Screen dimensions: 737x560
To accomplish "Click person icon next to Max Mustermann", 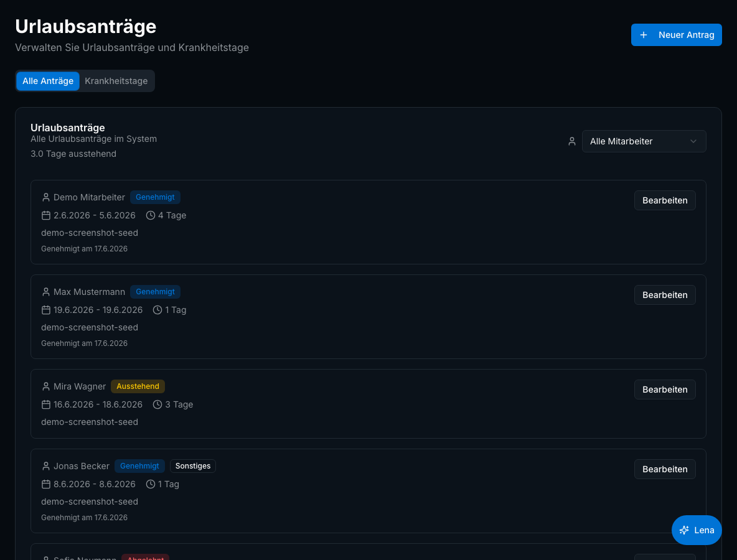I will pyautogui.click(x=45, y=292).
